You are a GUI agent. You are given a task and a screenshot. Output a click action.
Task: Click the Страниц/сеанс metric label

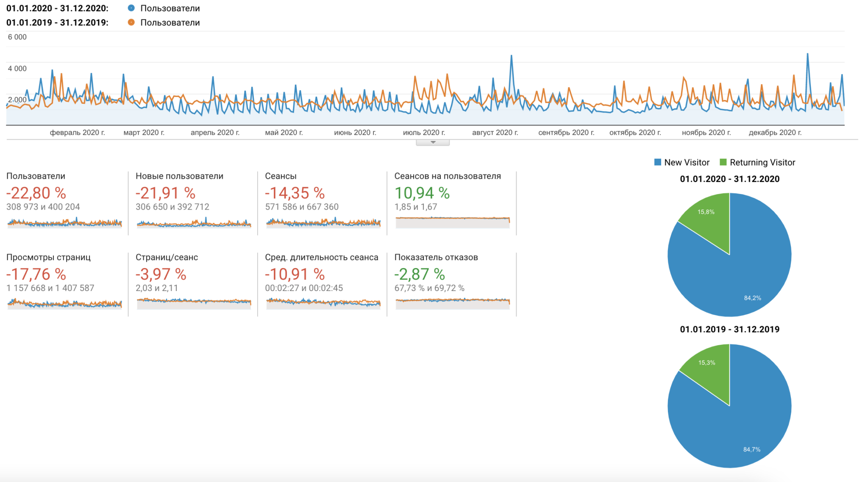[x=167, y=257]
